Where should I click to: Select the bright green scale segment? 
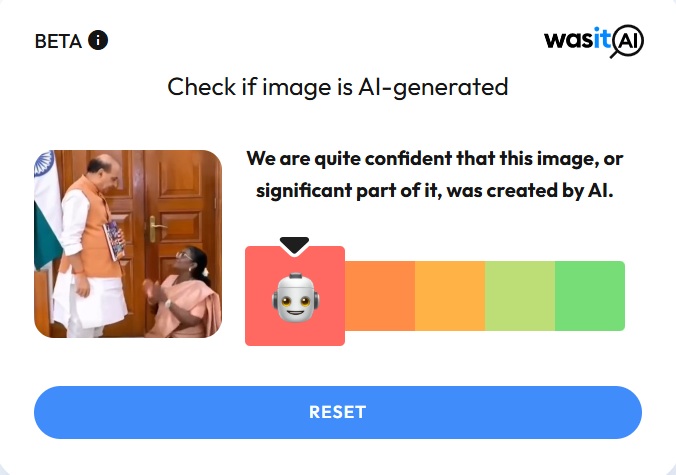(x=590, y=296)
